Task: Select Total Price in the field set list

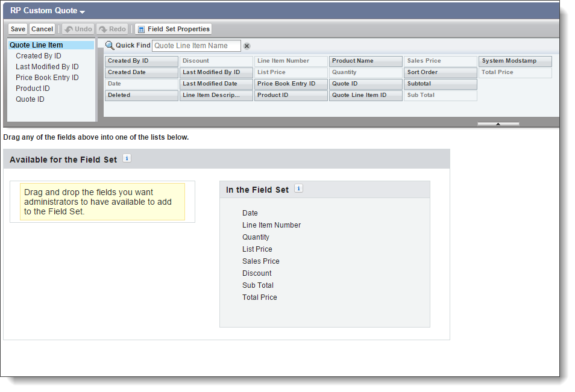Action: (260, 298)
